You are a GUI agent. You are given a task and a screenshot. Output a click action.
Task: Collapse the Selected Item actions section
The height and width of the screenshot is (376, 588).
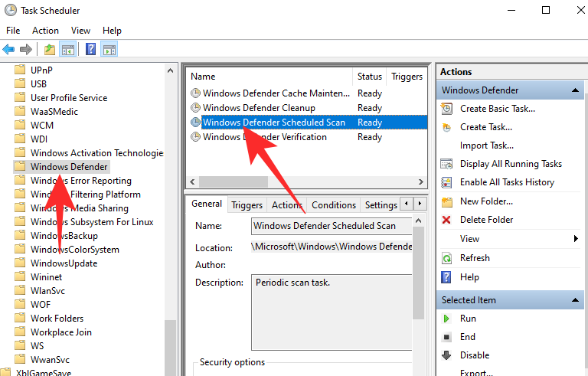575,300
